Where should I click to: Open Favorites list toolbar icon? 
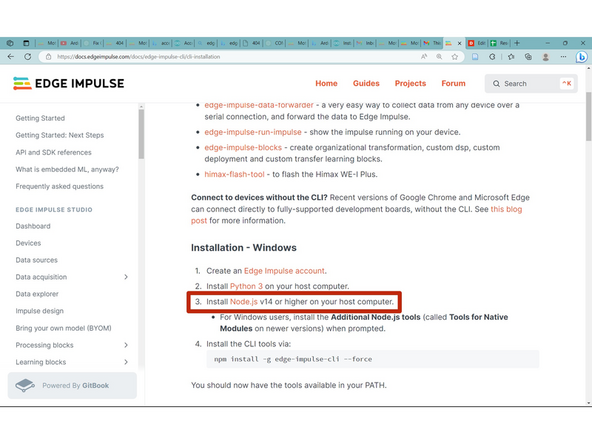pyautogui.click(x=511, y=57)
